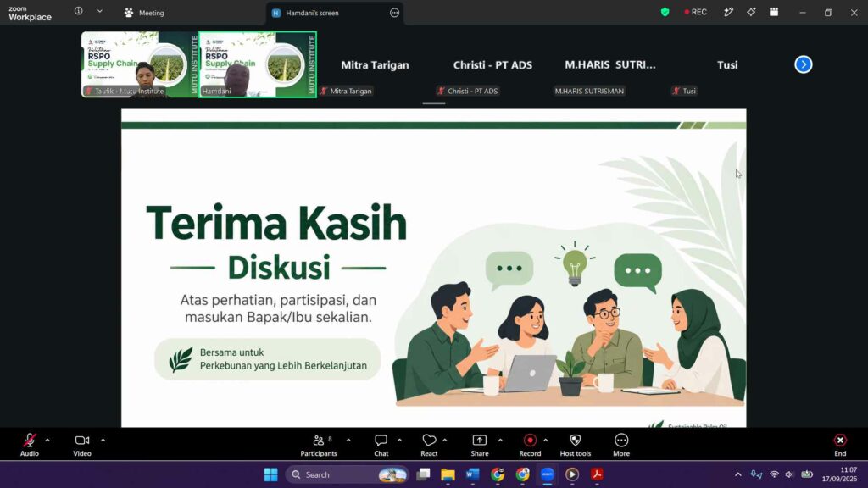Viewport: 868px width, 488px height.
Task: Open the More options menu
Action: coord(621,444)
